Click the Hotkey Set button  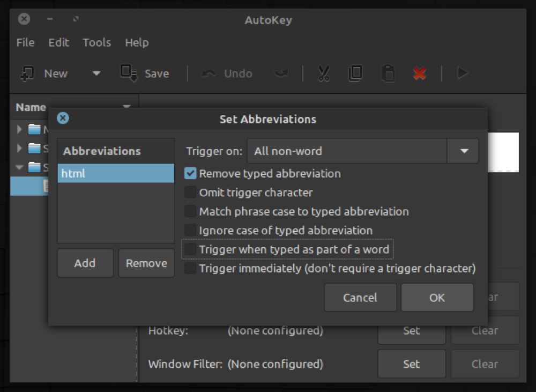[412, 330]
